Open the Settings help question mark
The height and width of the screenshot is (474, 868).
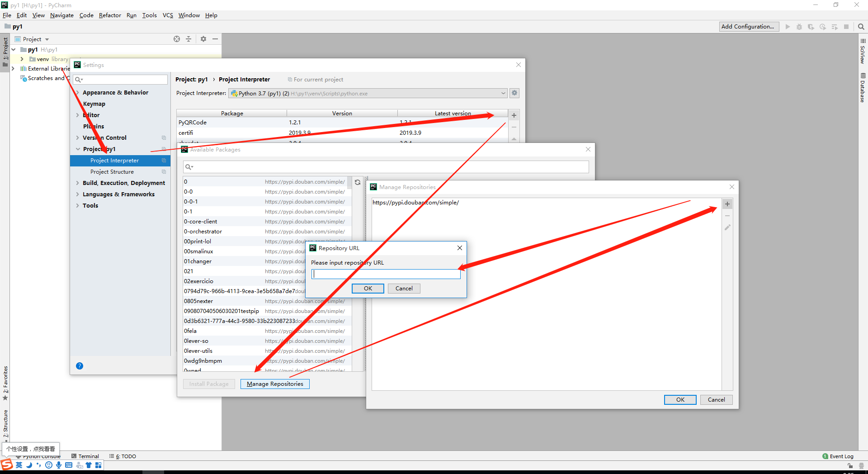pyautogui.click(x=80, y=366)
